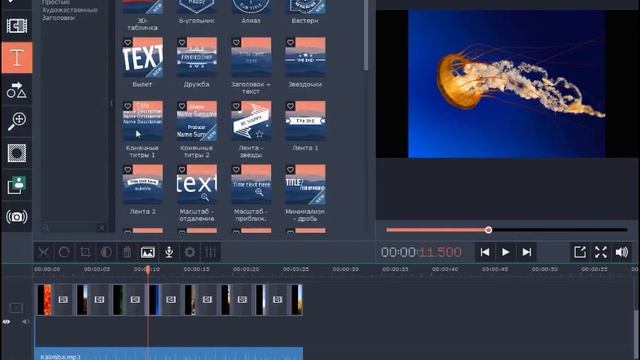Select the Художественные titles category
Screen dimensions: 640x360
point(70,10)
